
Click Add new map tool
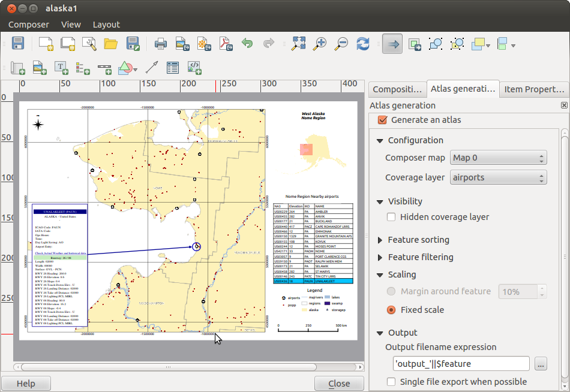[x=17, y=68]
